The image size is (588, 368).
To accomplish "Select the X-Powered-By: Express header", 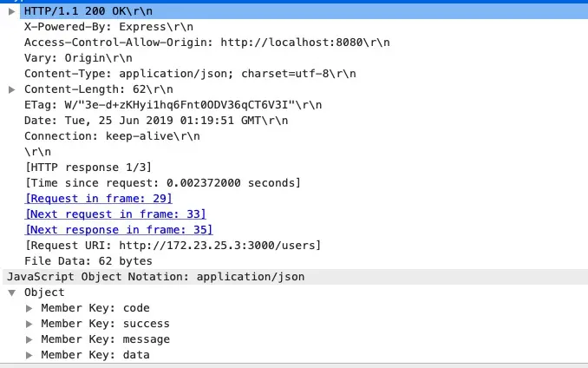I will [108, 27].
